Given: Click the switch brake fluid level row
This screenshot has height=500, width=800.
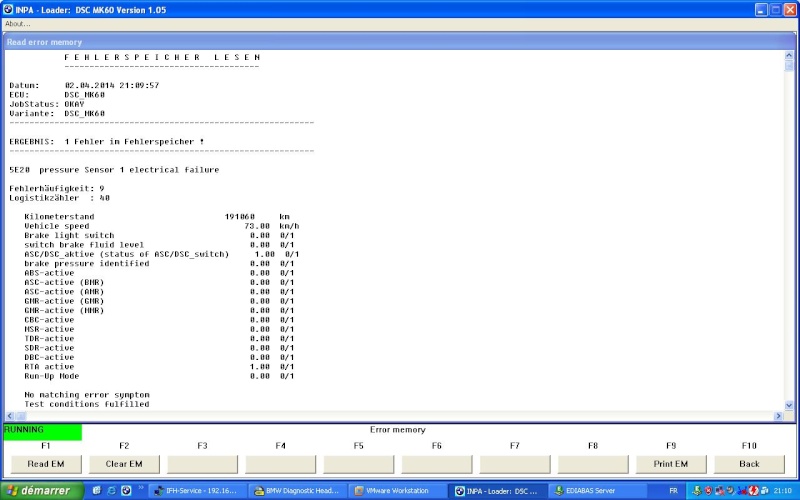Looking at the screenshot, I should tap(159, 244).
